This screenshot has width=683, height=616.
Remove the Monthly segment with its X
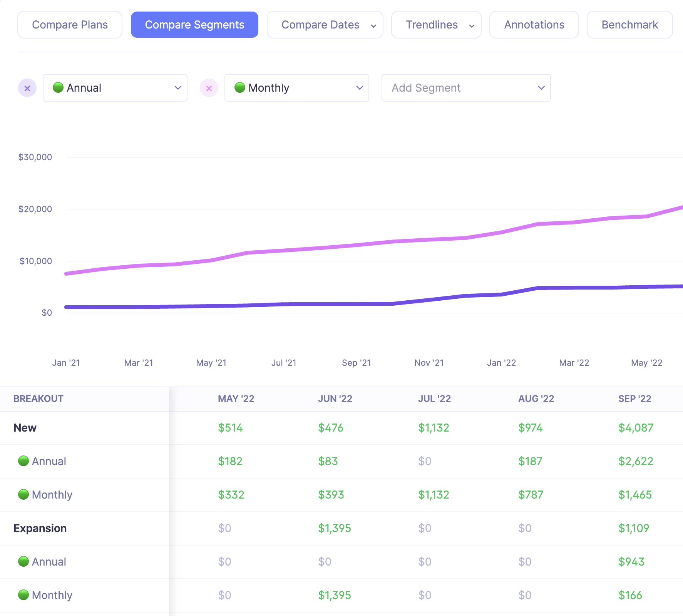click(x=209, y=88)
